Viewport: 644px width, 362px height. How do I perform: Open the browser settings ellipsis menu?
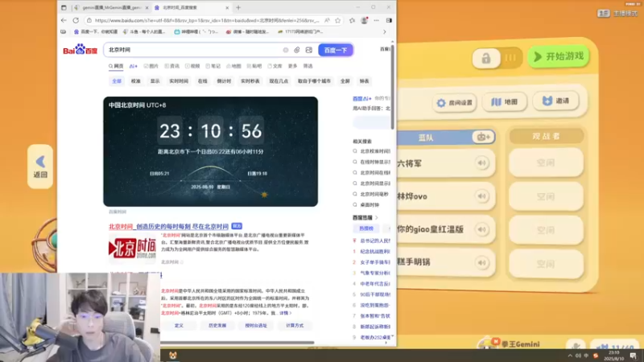pos(376,20)
